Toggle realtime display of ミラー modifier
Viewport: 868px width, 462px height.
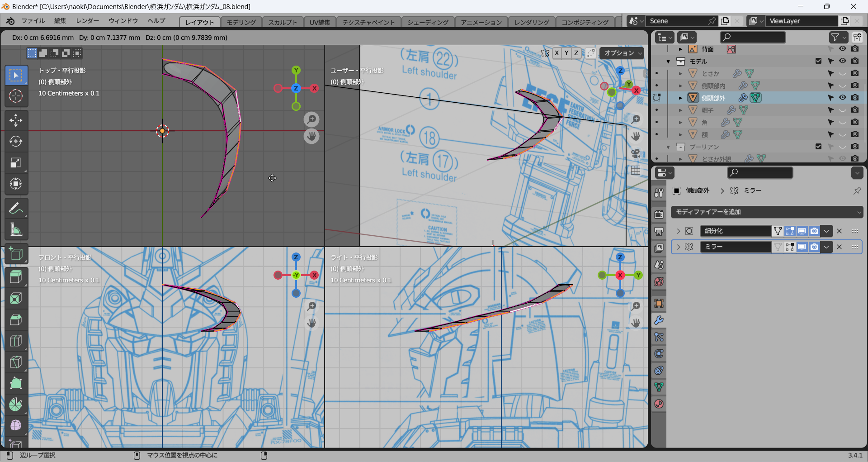tap(802, 247)
